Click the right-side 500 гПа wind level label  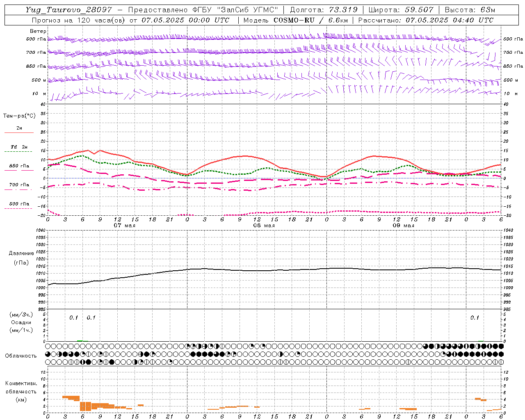point(513,39)
